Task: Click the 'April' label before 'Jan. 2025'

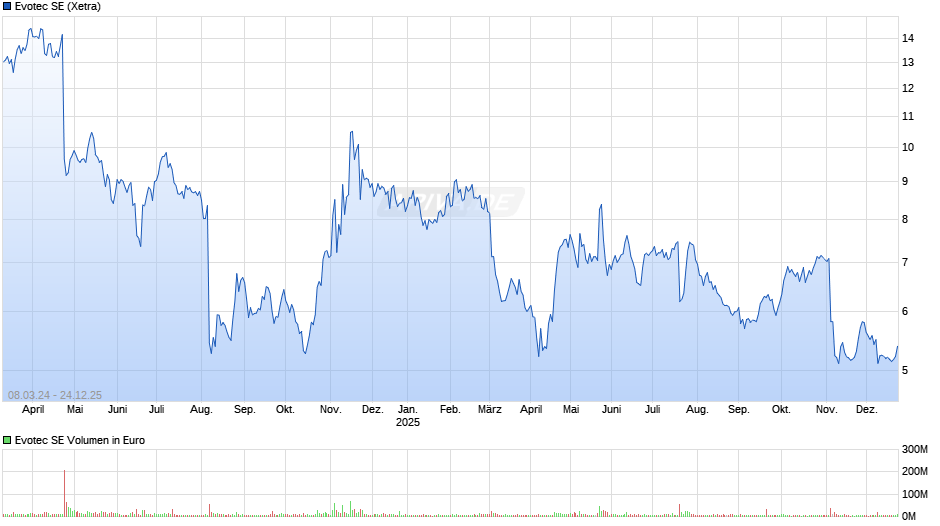Action: (x=33, y=410)
